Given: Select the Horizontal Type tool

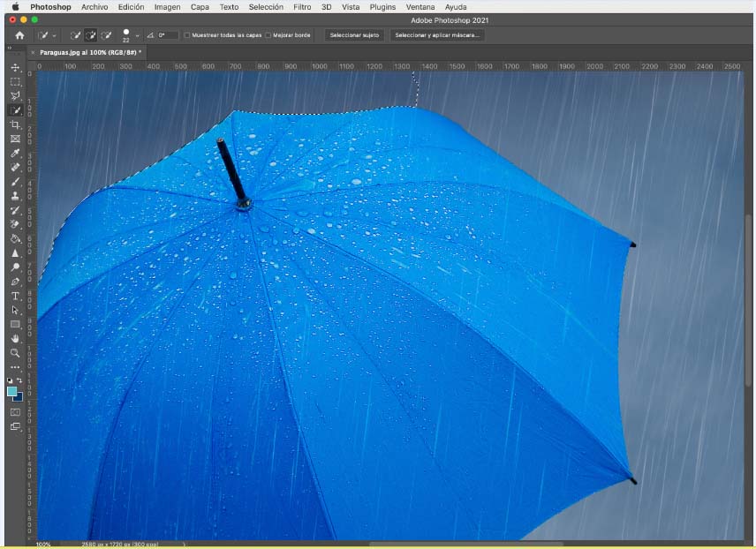Looking at the screenshot, I should pos(15,296).
